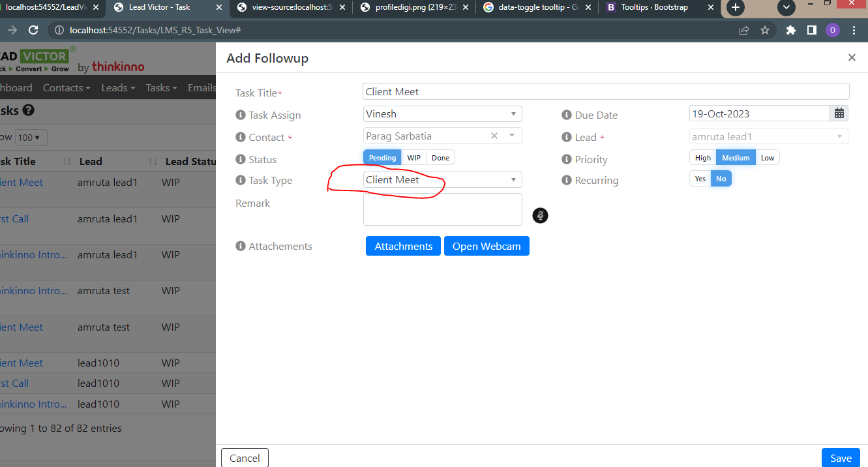868x467 pixels.
Task: Clear the Parag Sarbatia contact selection
Action: click(x=494, y=136)
